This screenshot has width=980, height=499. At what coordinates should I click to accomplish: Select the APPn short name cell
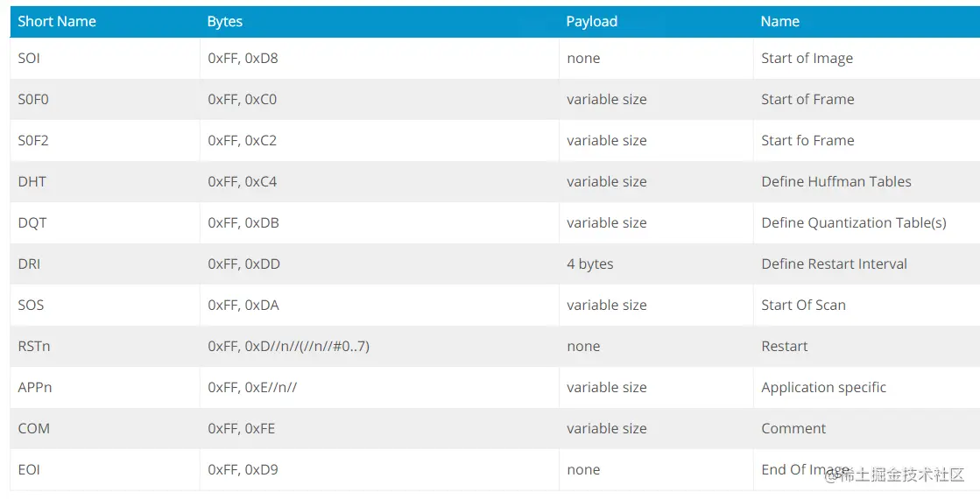point(105,388)
